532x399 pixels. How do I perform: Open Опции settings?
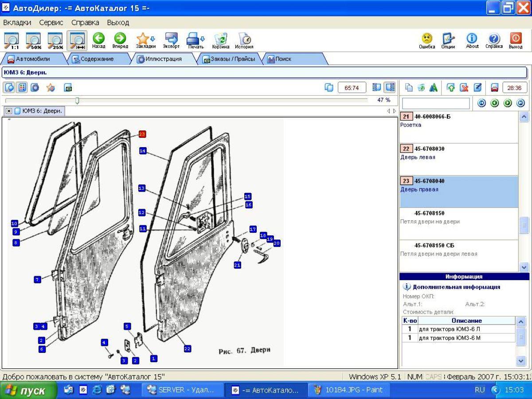tap(448, 40)
